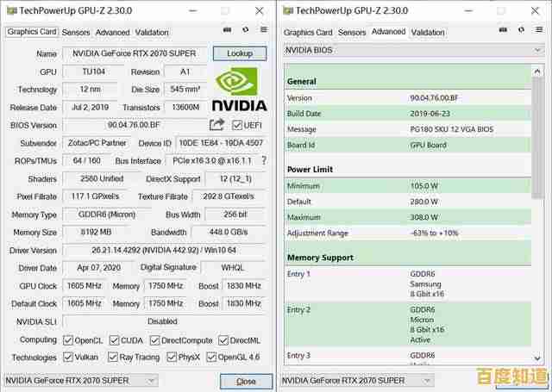Toggle the Vulkan checkbox
Viewport: 552px width, 392px height.
coord(69,357)
